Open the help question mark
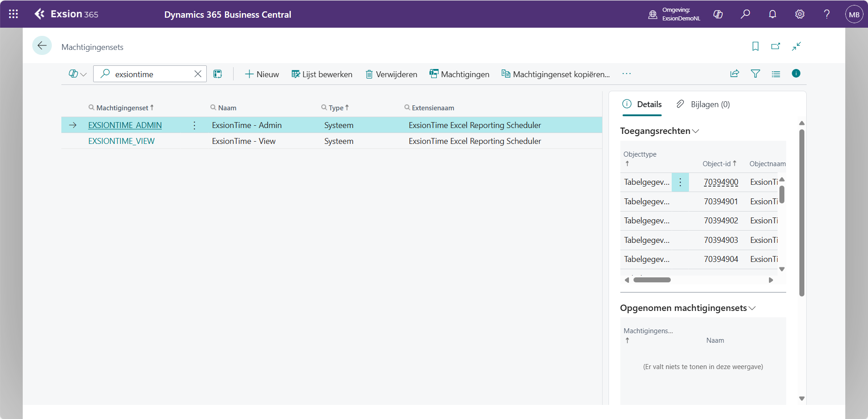The image size is (868, 419). [827, 14]
